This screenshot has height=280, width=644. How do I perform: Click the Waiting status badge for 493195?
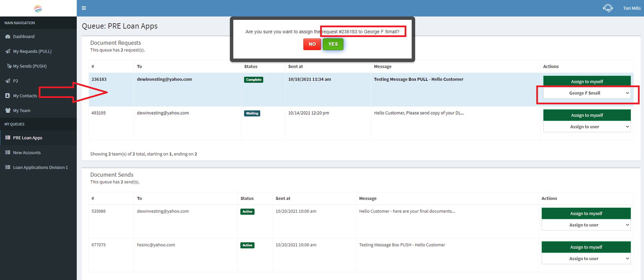click(252, 113)
